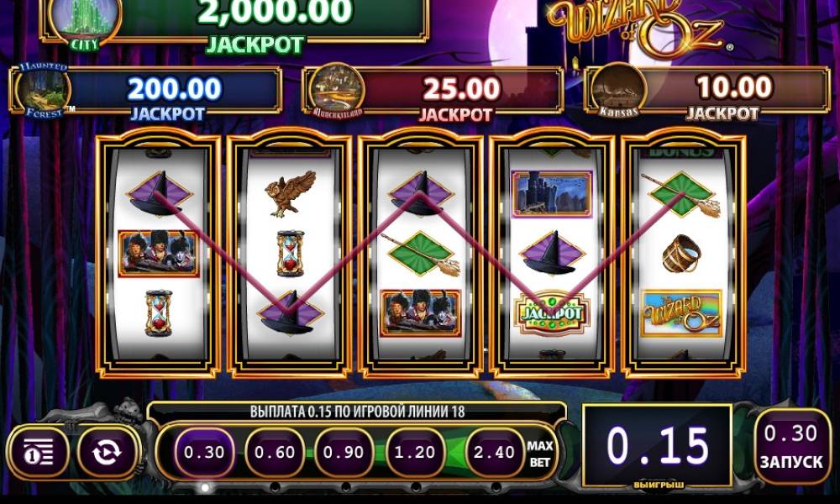Click the wooden bucket symbol on fifth reel
This screenshot has height=504, width=840.
tap(681, 254)
